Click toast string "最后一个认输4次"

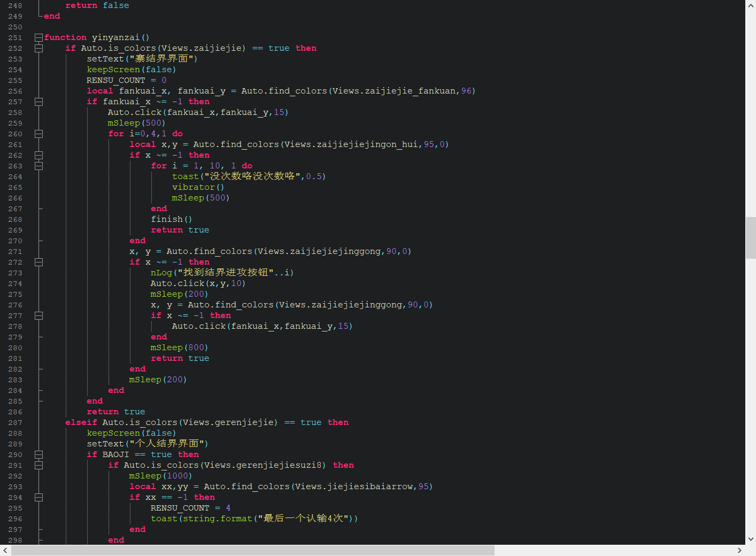pyautogui.click(x=304, y=519)
